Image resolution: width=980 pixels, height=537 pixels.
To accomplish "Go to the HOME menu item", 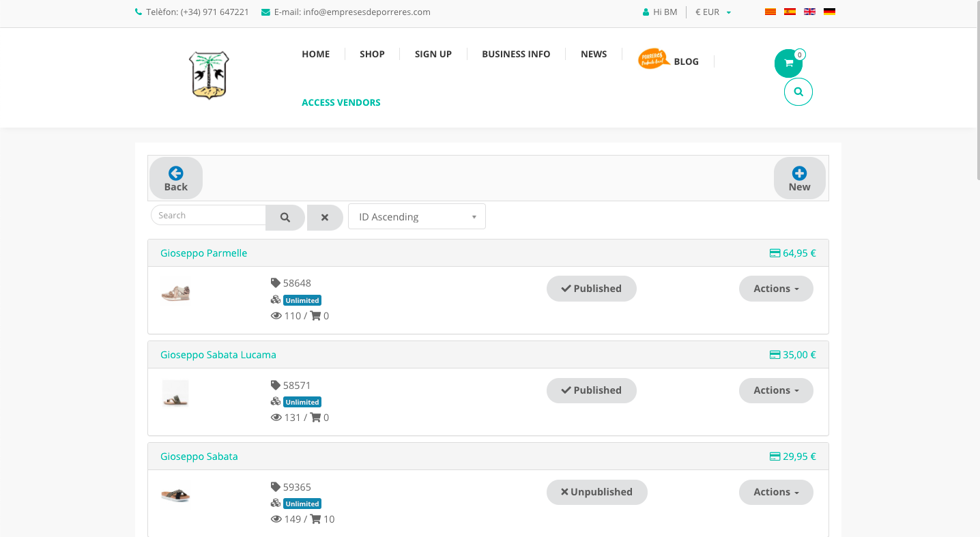I will [316, 54].
